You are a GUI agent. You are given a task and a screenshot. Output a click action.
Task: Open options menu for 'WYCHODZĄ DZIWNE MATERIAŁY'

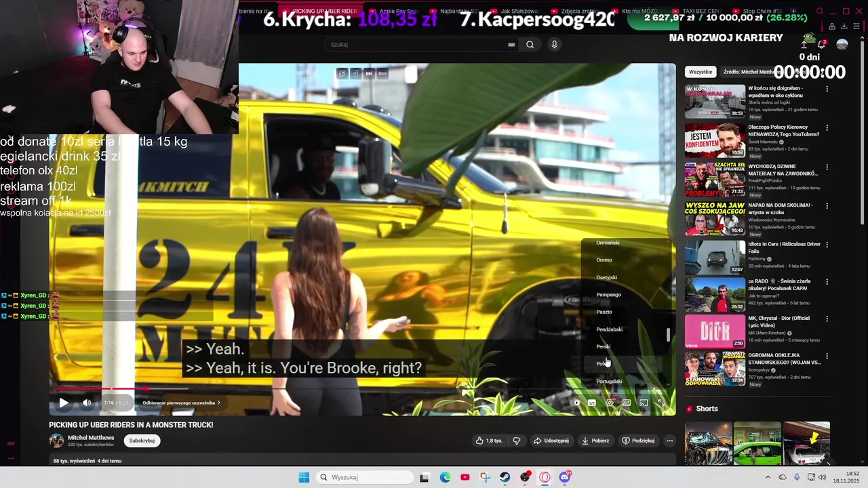click(827, 167)
